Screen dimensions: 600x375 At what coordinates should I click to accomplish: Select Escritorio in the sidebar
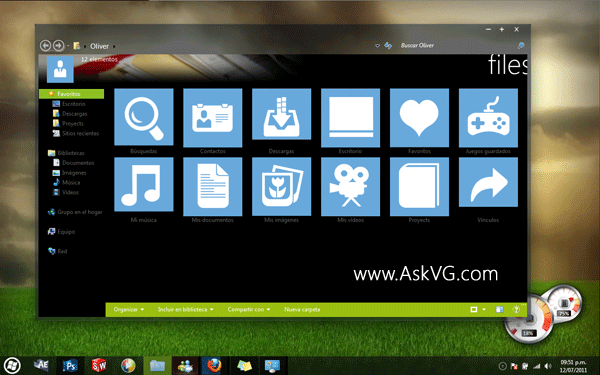pos(69,104)
